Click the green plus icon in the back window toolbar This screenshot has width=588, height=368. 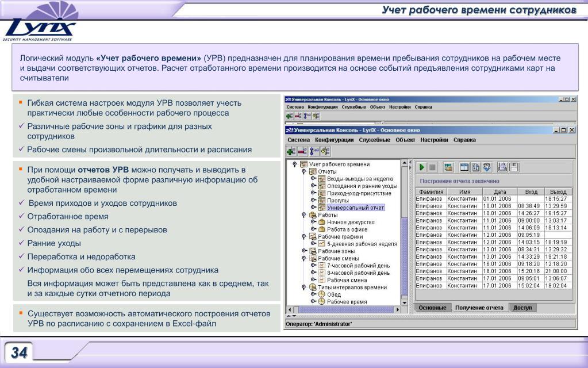point(290,116)
